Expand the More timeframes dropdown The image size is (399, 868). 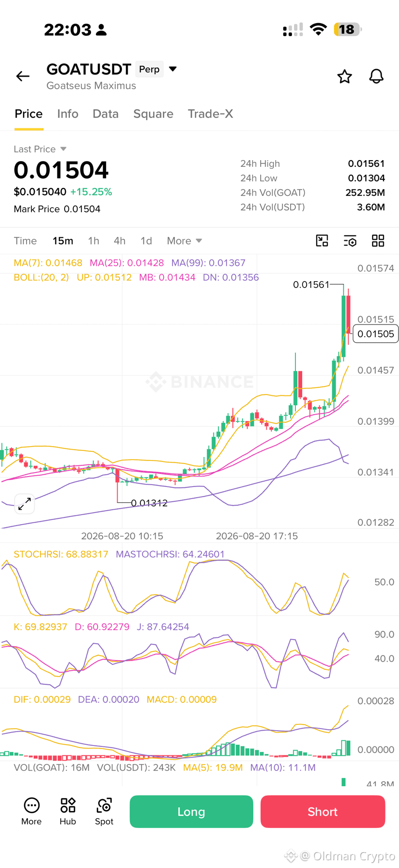[185, 241]
